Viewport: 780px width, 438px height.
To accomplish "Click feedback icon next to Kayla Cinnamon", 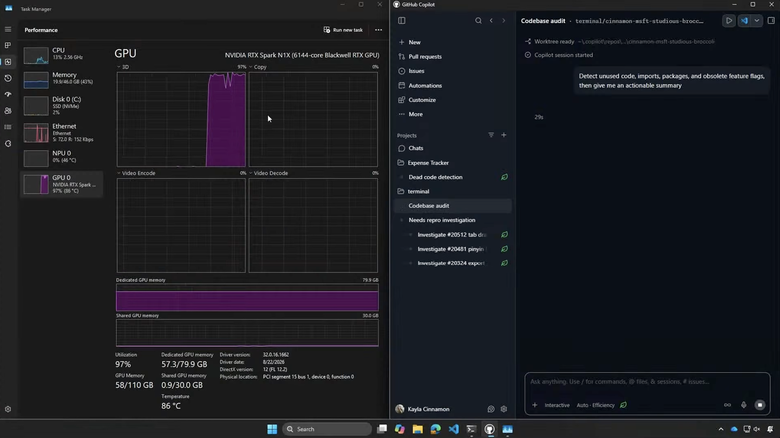I will click(491, 409).
